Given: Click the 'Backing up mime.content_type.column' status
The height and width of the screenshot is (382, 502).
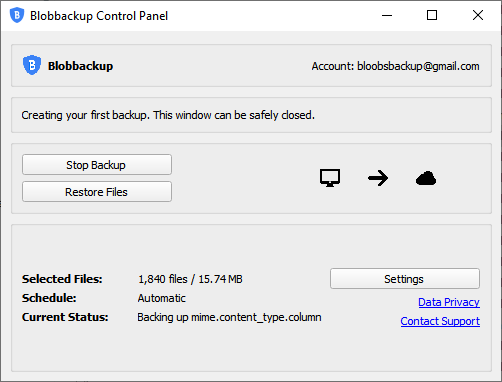Looking at the screenshot, I should [x=229, y=317].
